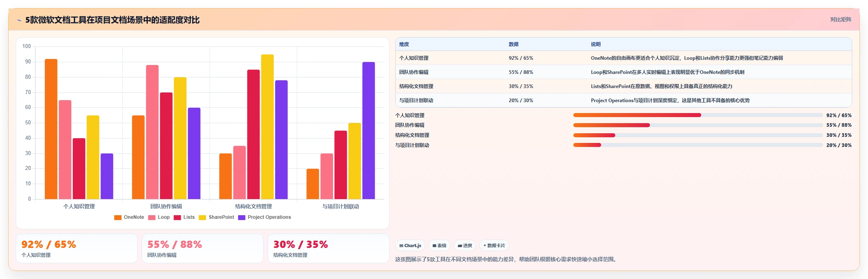The width and height of the screenshot is (868, 279).
Task: Click the 与项目计划联动 cell in the table
Action: point(416,101)
